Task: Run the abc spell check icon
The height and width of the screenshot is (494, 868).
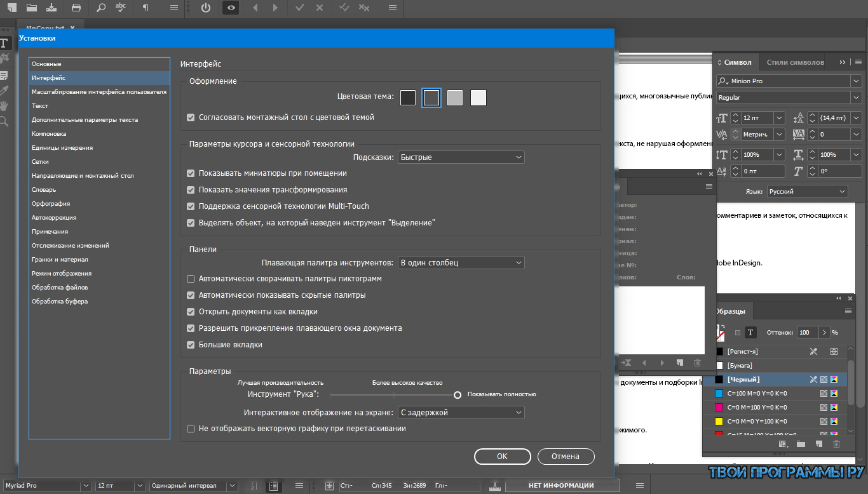Action: pos(121,8)
